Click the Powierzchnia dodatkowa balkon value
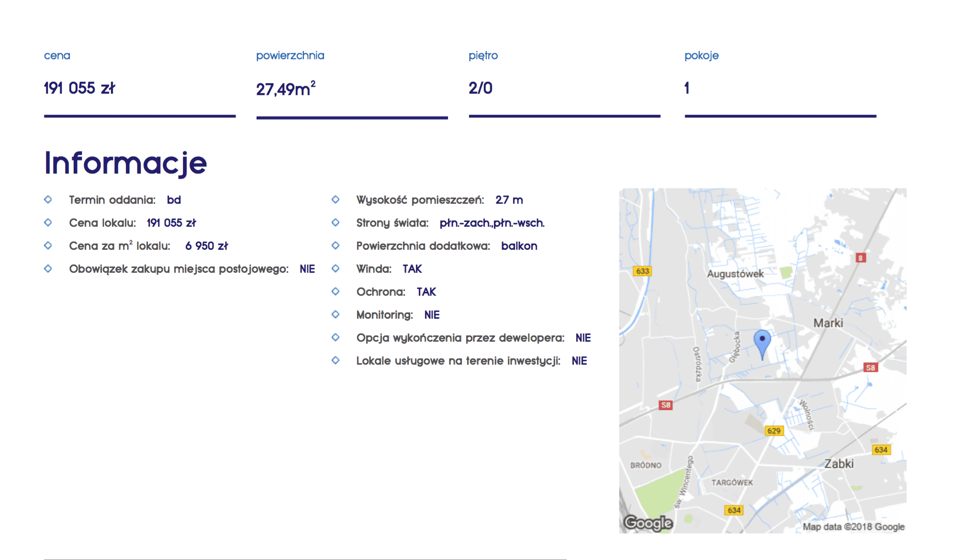 click(x=519, y=246)
